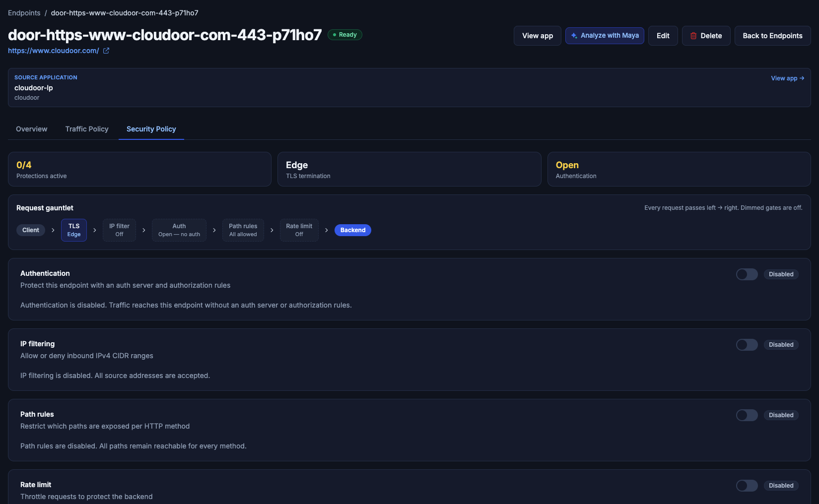Select the Security Policy tab
This screenshot has width=819, height=504.
coord(151,129)
